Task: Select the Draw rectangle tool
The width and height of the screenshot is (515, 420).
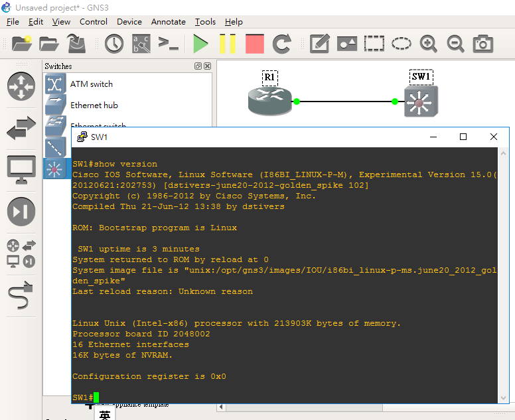Action: pyautogui.click(x=374, y=43)
